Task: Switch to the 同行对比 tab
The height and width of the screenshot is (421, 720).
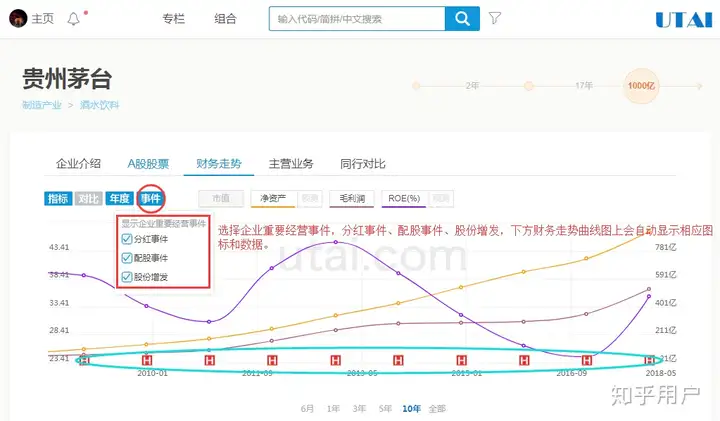Action: (362, 163)
